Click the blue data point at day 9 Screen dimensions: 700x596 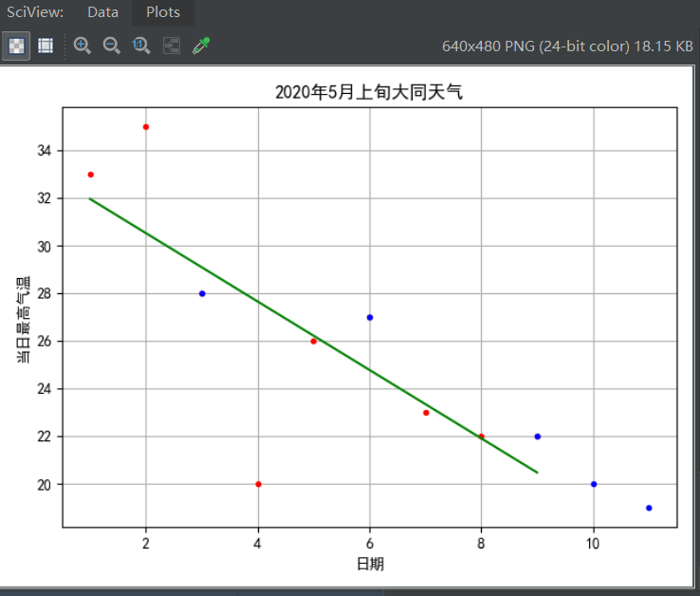click(x=538, y=437)
